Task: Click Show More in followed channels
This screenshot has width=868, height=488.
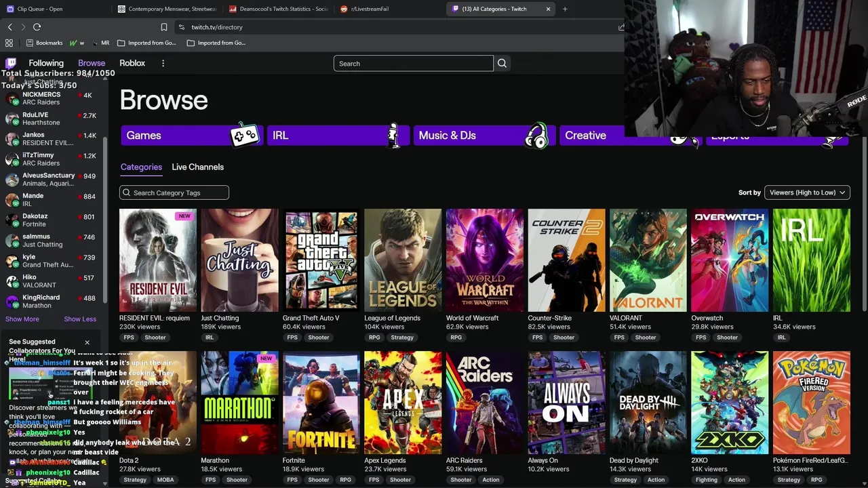Action: [22, 319]
